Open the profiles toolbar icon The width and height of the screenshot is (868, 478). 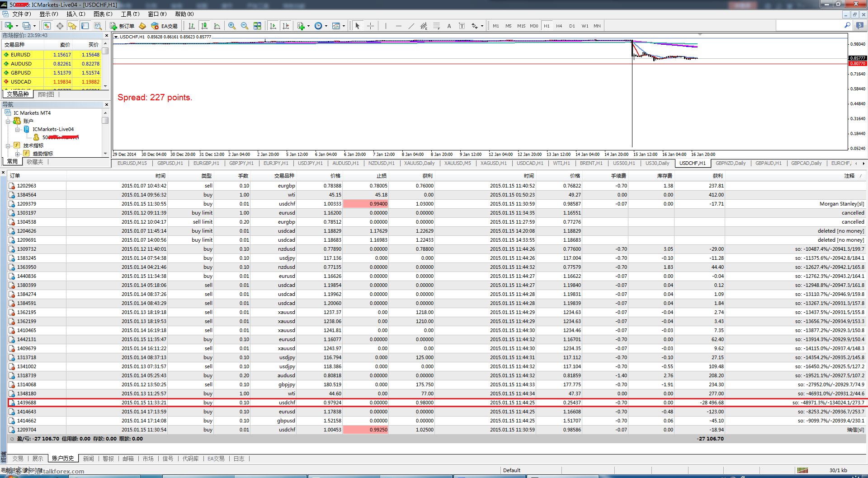click(27, 26)
